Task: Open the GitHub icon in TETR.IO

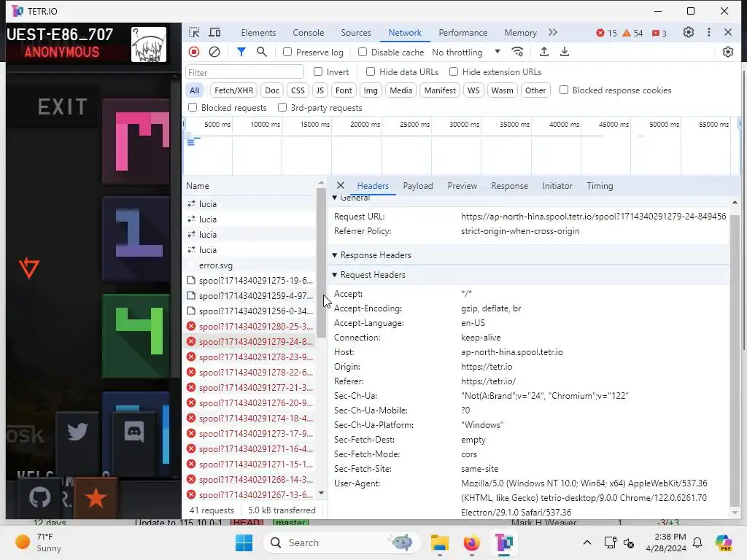Action: tap(39, 497)
